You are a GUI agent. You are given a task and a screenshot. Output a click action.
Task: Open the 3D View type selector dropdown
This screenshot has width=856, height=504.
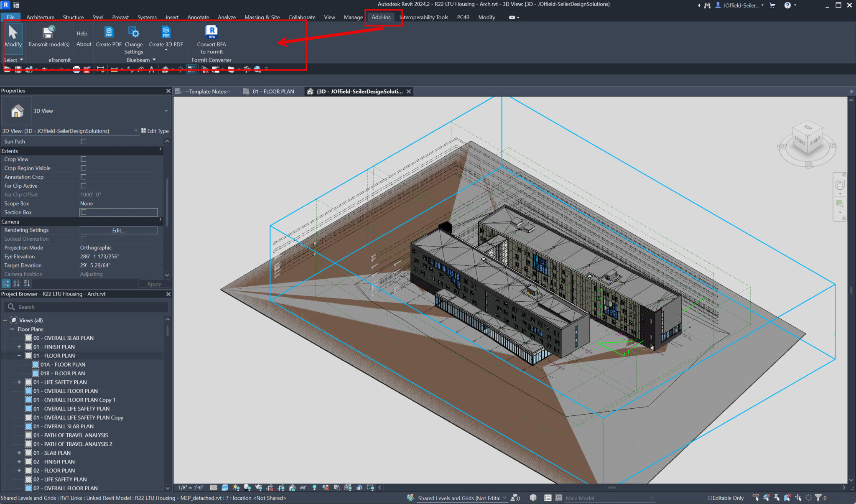(x=166, y=111)
